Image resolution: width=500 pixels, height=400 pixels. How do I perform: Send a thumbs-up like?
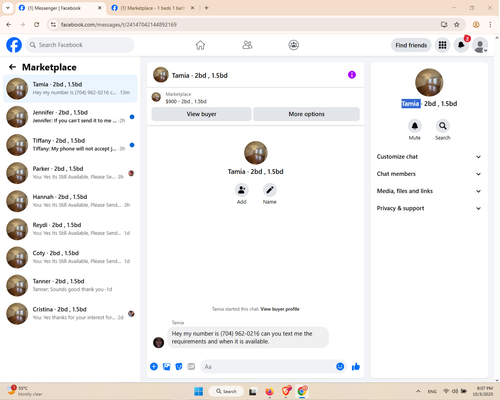pyautogui.click(x=356, y=367)
